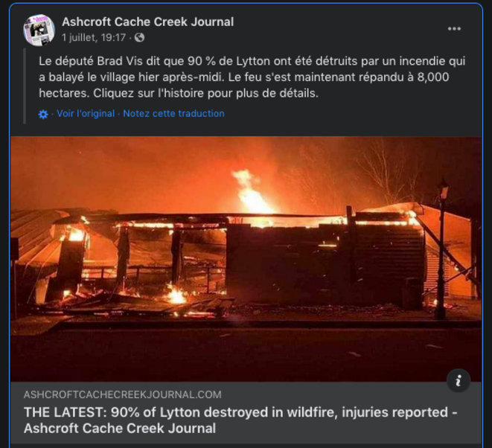Click translated text mentioning député Brad Vis

[x=252, y=77]
